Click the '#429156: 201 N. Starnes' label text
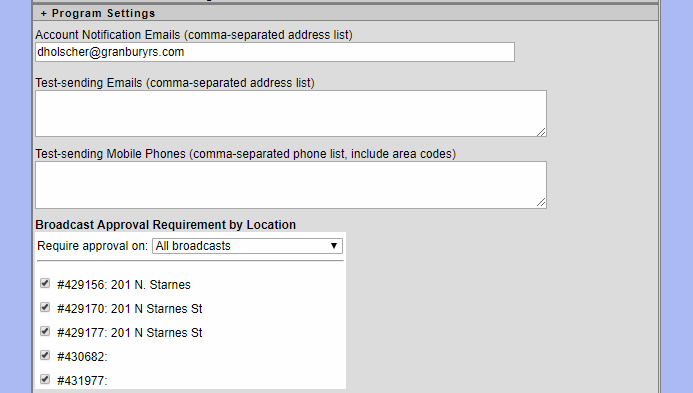Viewport: 693px width, 393px height. (124, 285)
